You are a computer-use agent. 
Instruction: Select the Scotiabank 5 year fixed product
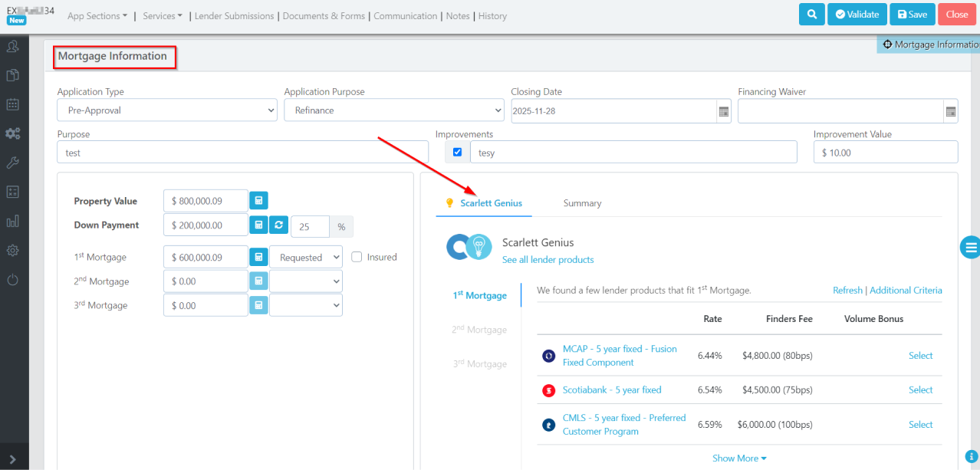tap(920, 389)
